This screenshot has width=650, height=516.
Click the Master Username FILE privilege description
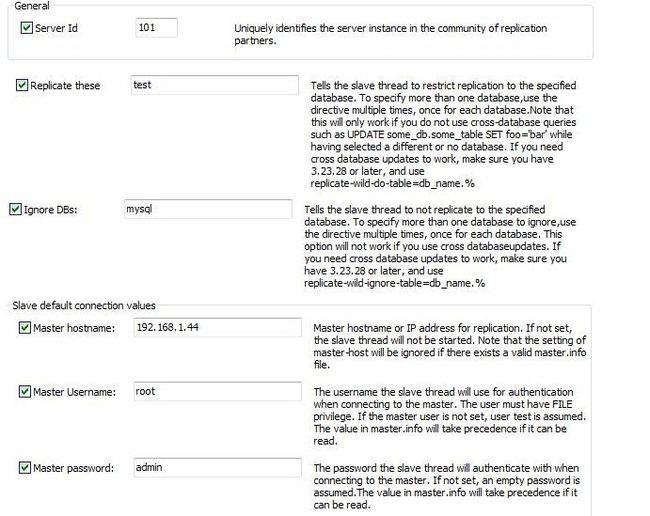coord(450,416)
